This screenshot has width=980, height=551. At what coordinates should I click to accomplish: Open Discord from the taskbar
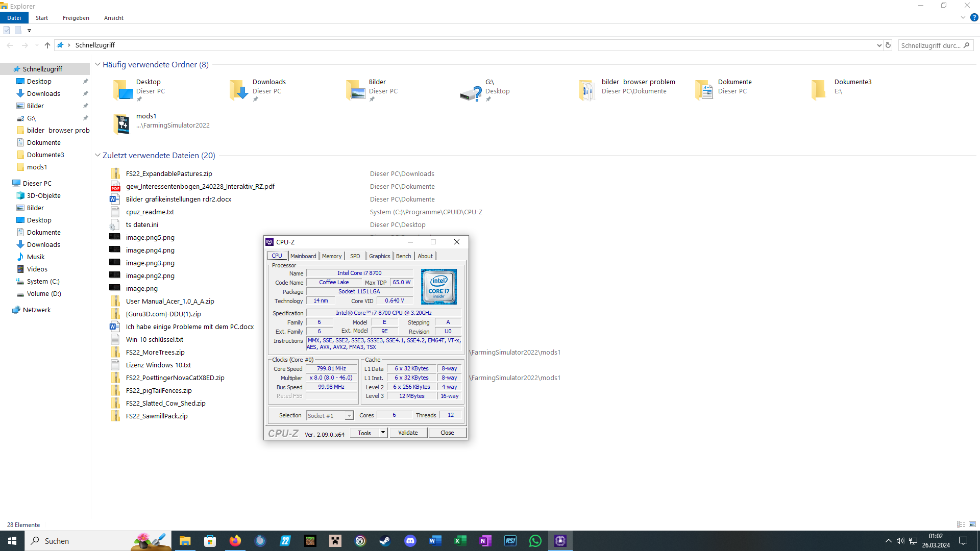click(x=411, y=541)
